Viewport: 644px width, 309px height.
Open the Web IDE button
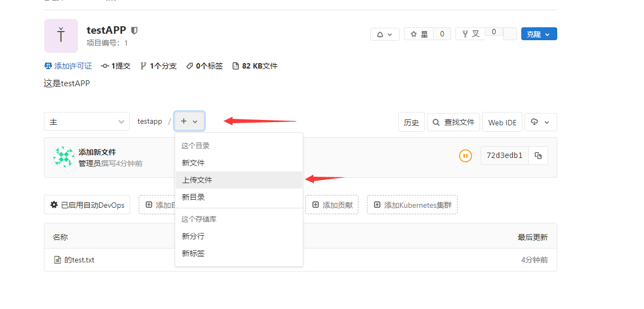(503, 122)
